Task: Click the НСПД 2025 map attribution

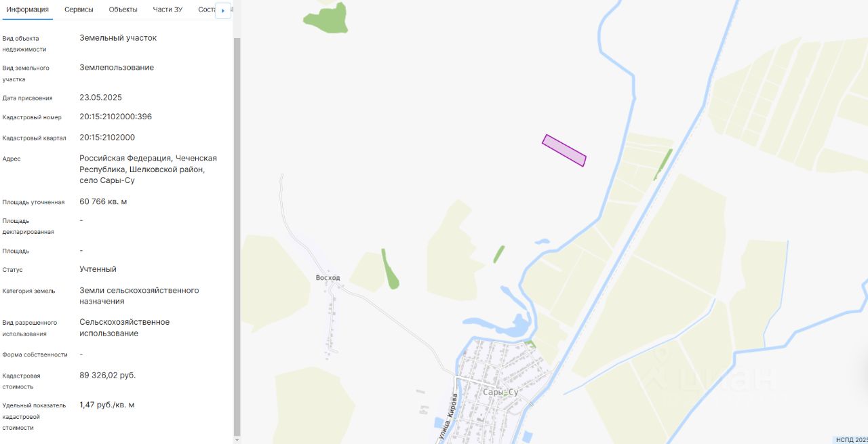Action: coord(851,439)
